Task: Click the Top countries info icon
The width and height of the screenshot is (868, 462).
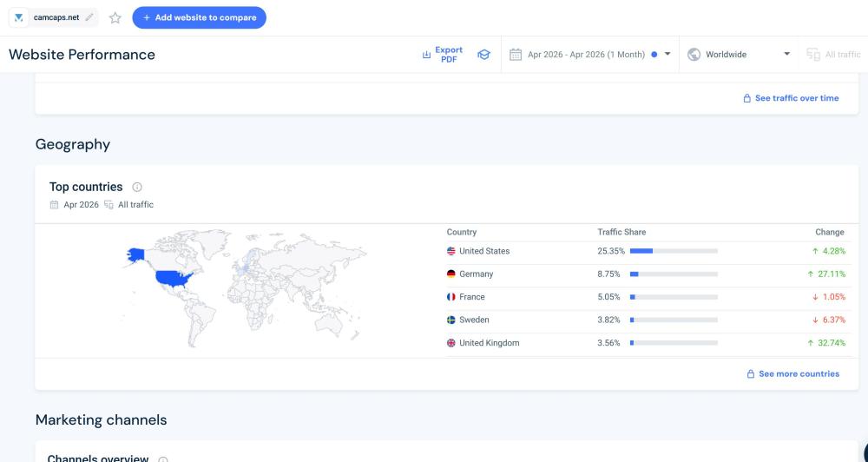Action: coord(137,188)
